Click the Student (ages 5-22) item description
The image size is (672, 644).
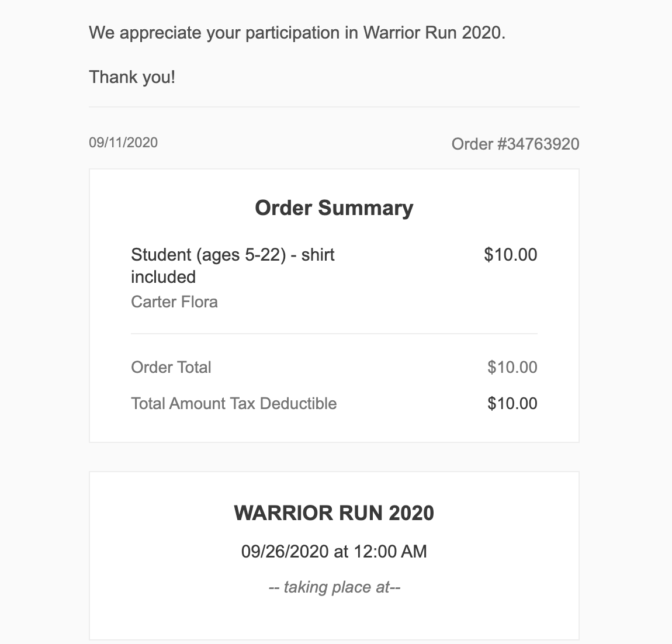(x=233, y=255)
